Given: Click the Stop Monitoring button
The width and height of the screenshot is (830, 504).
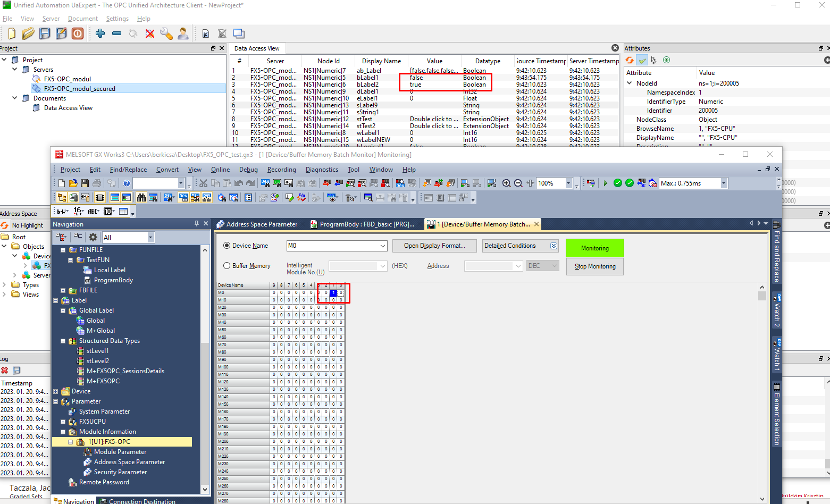Looking at the screenshot, I should click(595, 266).
